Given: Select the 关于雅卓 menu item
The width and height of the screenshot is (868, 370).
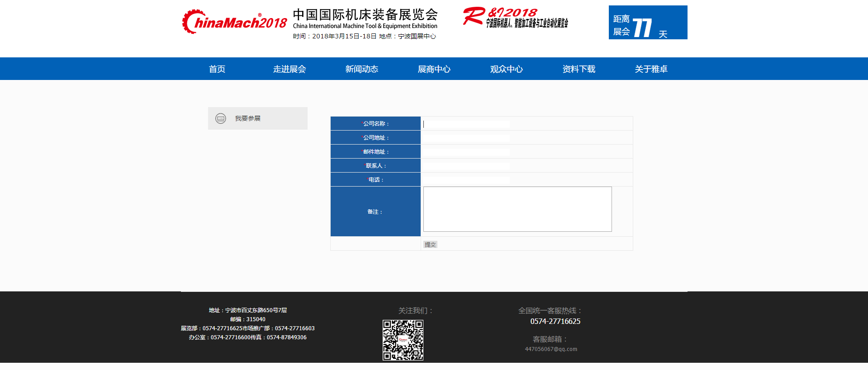Looking at the screenshot, I should [651, 69].
